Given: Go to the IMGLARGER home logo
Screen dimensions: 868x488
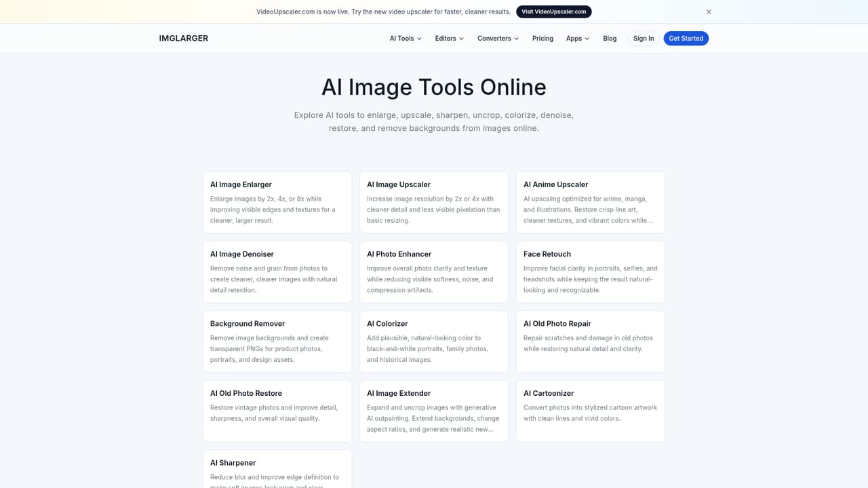Looking at the screenshot, I should 184,39.
